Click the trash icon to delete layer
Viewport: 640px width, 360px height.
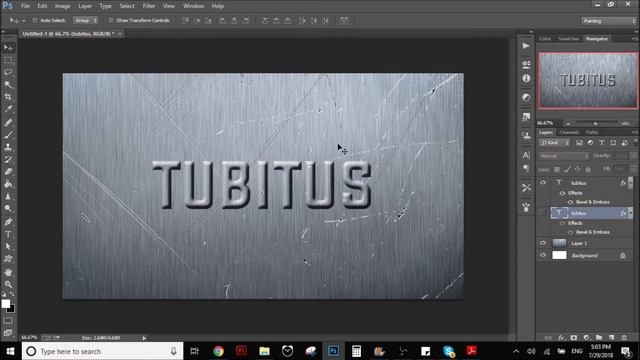pos(624,338)
